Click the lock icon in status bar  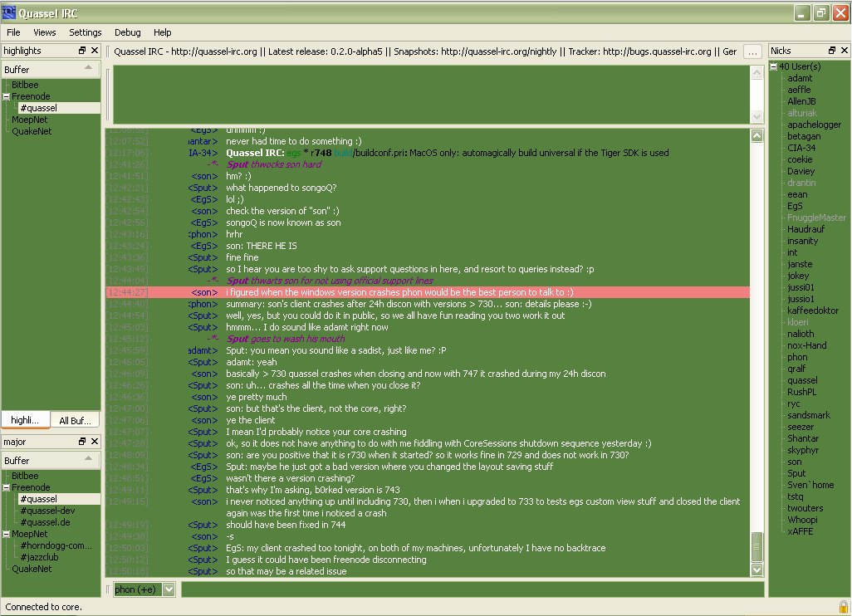(844, 607)
